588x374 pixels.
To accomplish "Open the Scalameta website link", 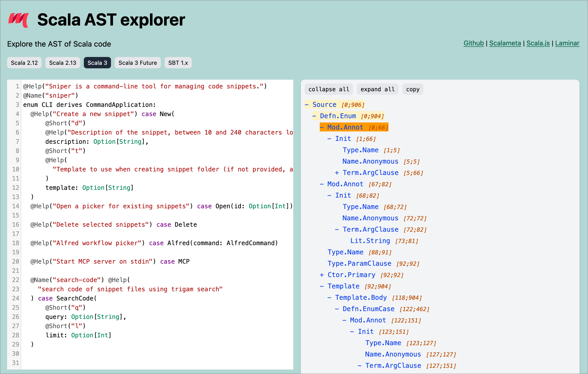I will coord(505,43).
